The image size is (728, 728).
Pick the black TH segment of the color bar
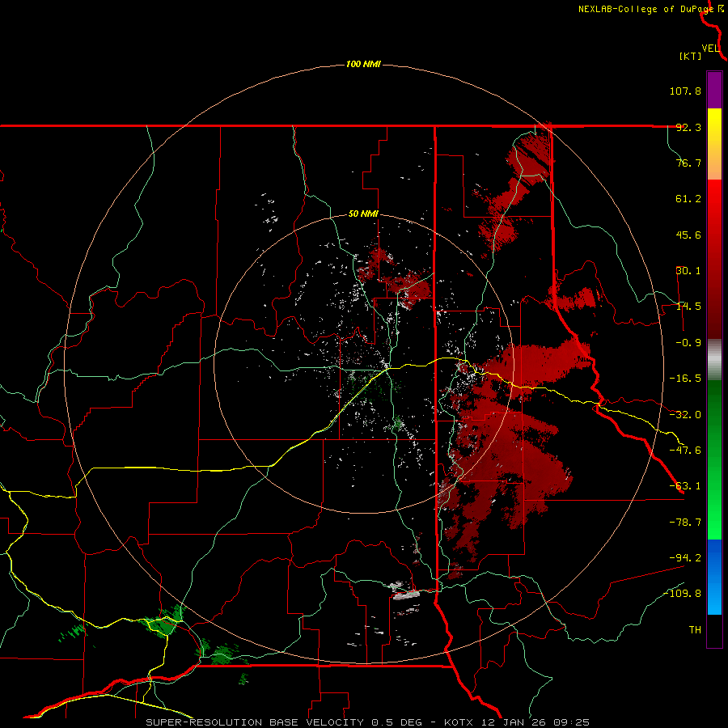coord(714,630)
